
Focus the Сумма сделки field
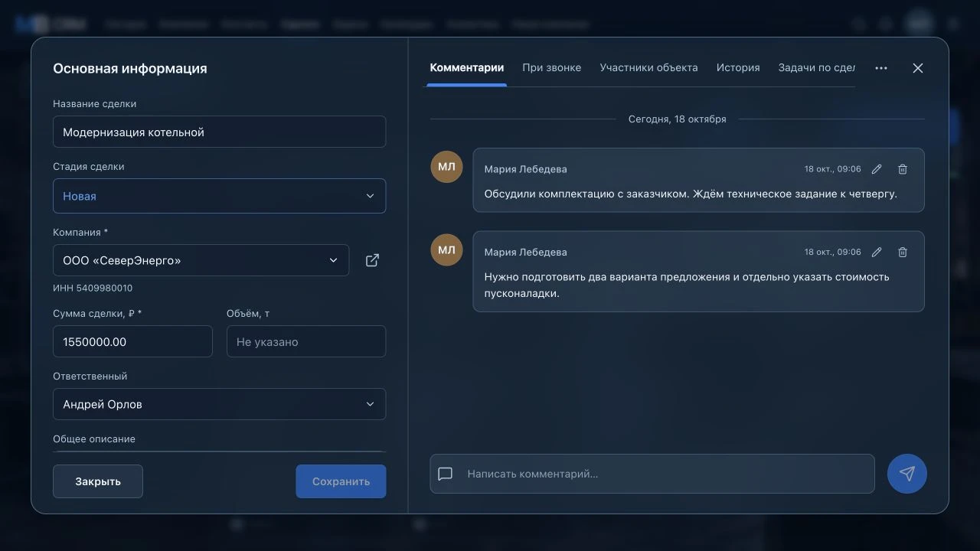click(132, 341)
